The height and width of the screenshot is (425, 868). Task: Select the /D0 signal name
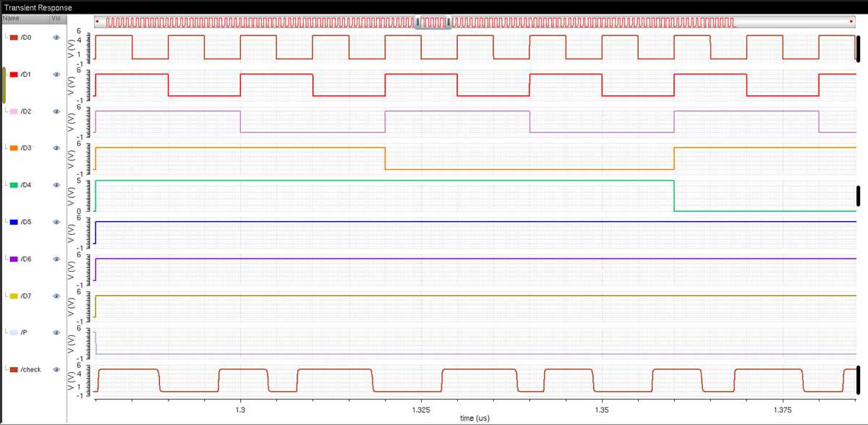(26, 38)
